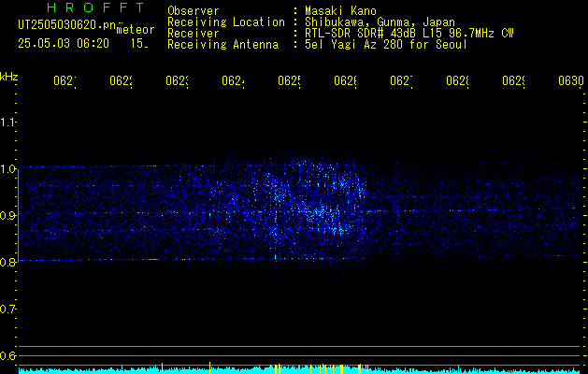Click the value 15. beside the date
The image size is (588, 374).
tap(139, 44)
